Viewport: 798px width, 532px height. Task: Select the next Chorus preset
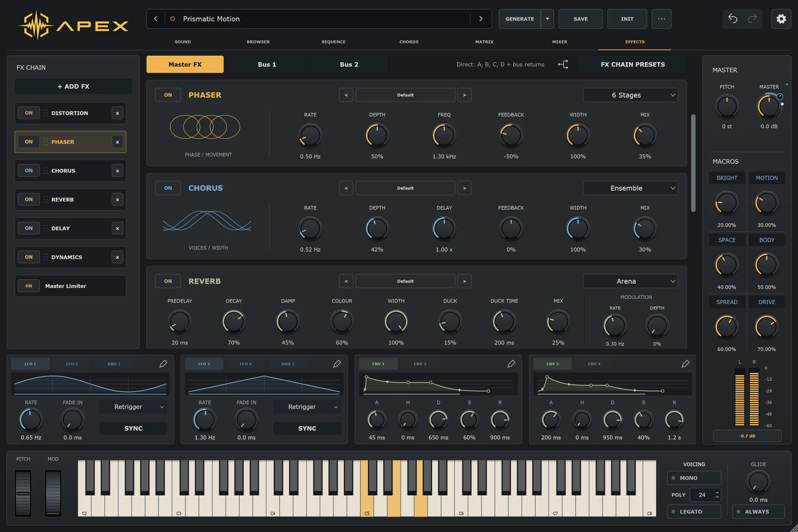464,188
